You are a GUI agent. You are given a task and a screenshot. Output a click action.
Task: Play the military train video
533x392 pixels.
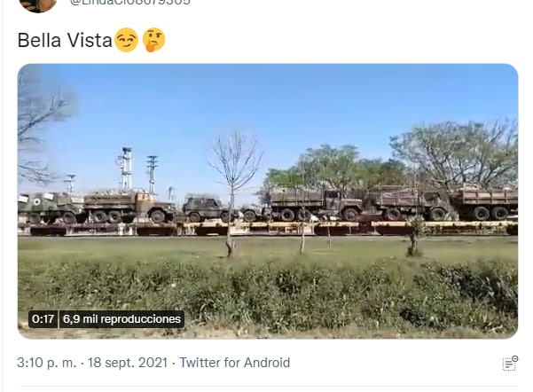click(268, 201)
